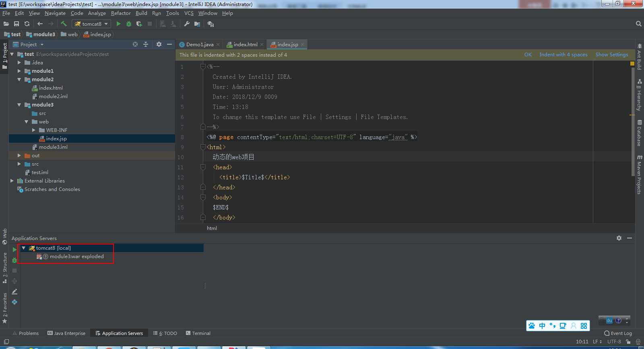The image size is (644, 349).
Task: Change line separator LF in status bar
Action: pyautogui.click(x=597, y=341)
